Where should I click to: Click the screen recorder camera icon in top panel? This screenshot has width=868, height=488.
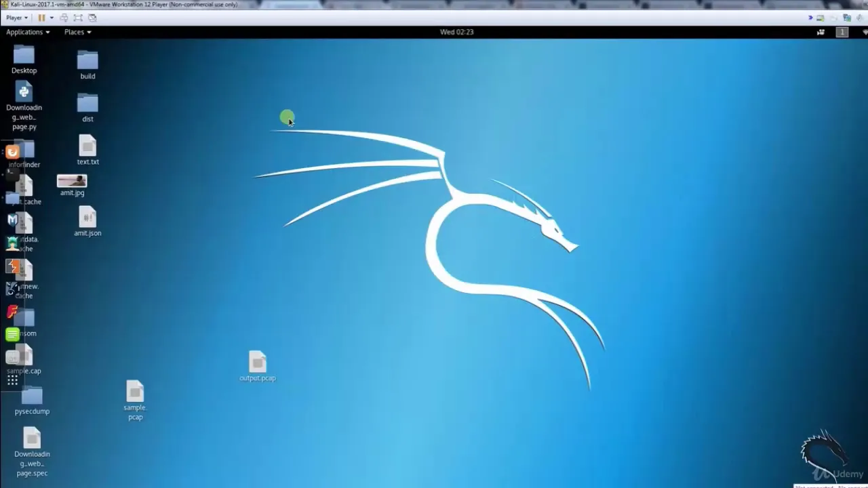pyautogui.click(x=821, y=32)
